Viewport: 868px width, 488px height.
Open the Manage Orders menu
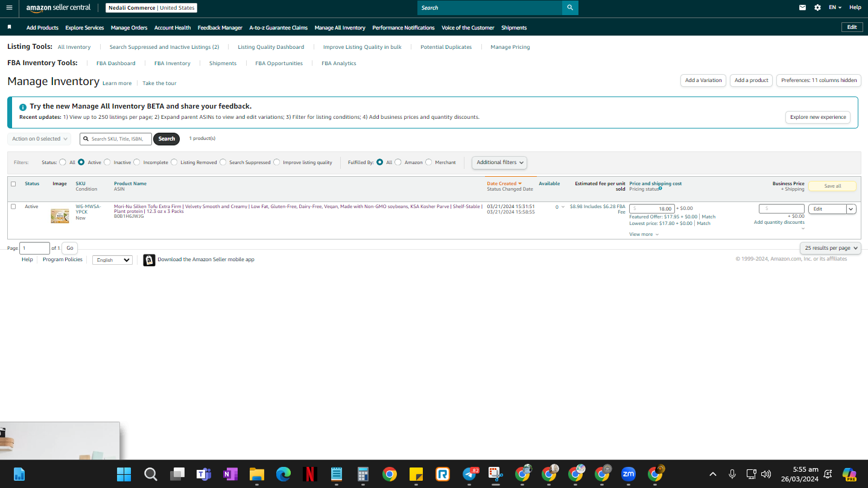click(x=129, y=28)
